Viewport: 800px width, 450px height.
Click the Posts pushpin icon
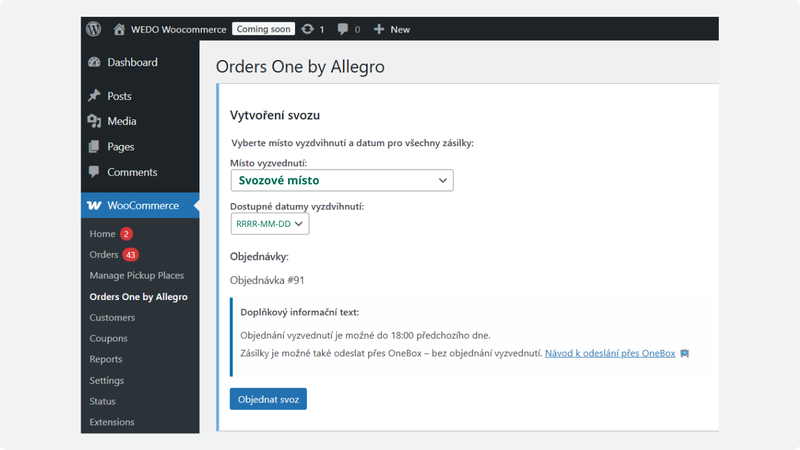(x=94, y=96)
